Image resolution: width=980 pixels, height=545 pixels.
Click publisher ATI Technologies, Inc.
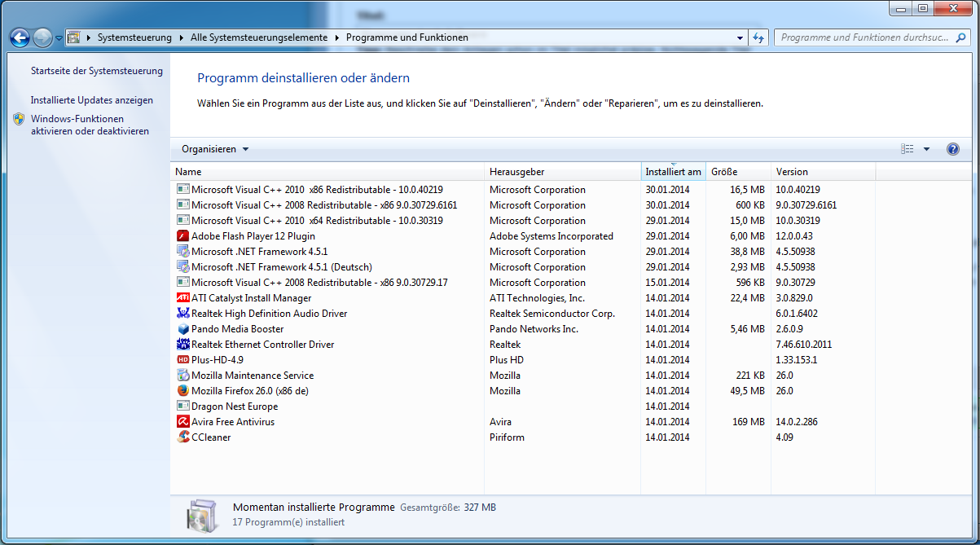click(538, 298)
